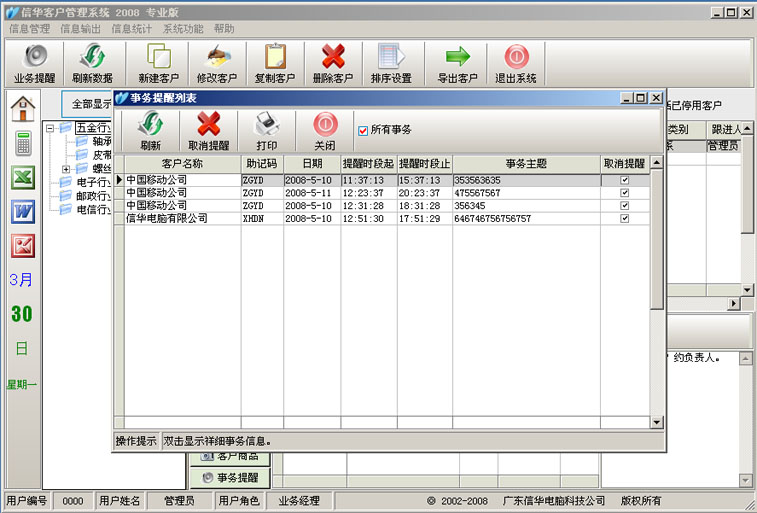Click the 跟进人 column header in main window
Screen dimensions: 757x513
coord(725,129)
